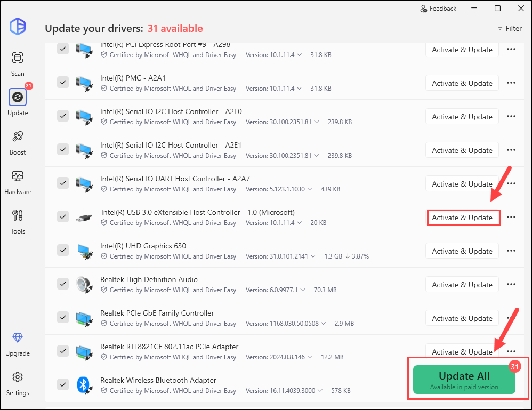Click the Driver Easy logo icon
This screenshot has height=410, width=532.
(x=18, y=26)
